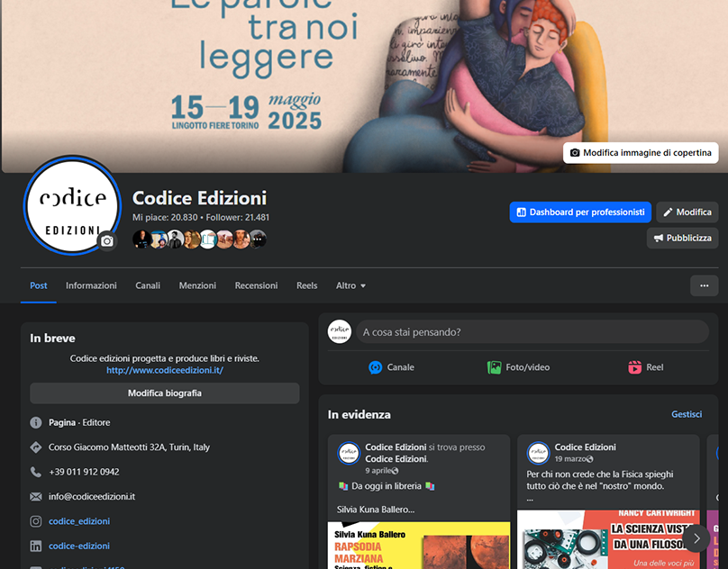Click the phone icon next to +39 011 912 0942
The width and height of the screenshot is (728, 569).
point(36,472)
